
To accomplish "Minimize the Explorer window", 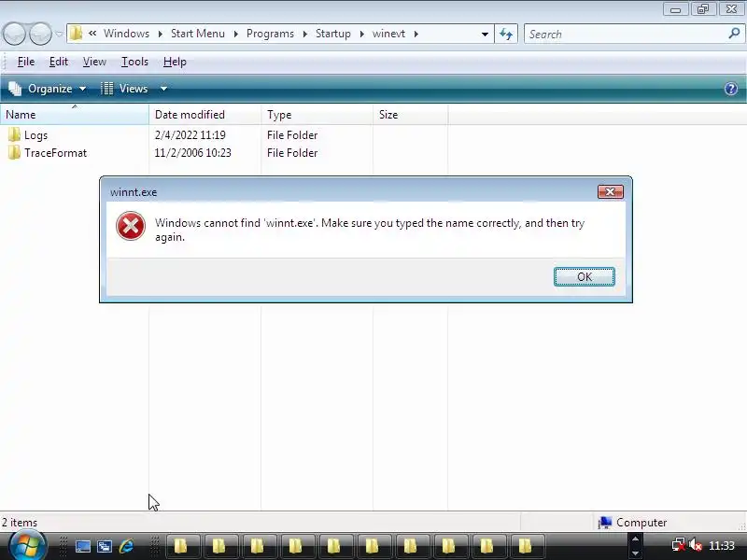I will coord(675,9).
